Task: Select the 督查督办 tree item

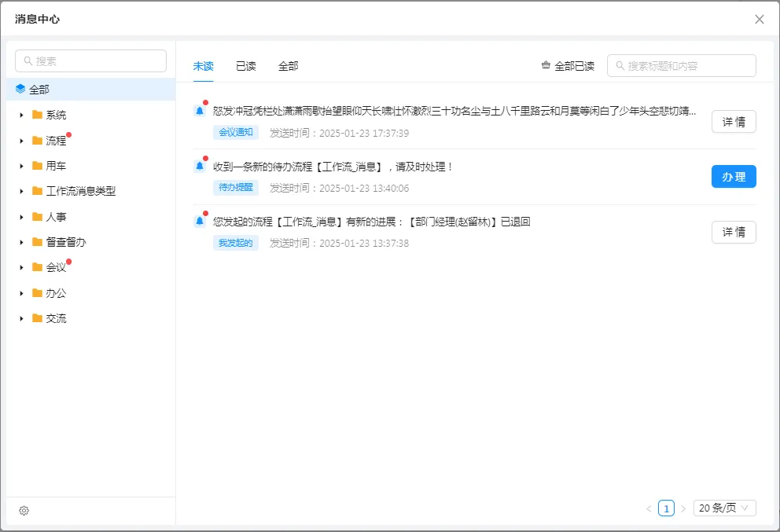Action: click(x=66, y=242)
